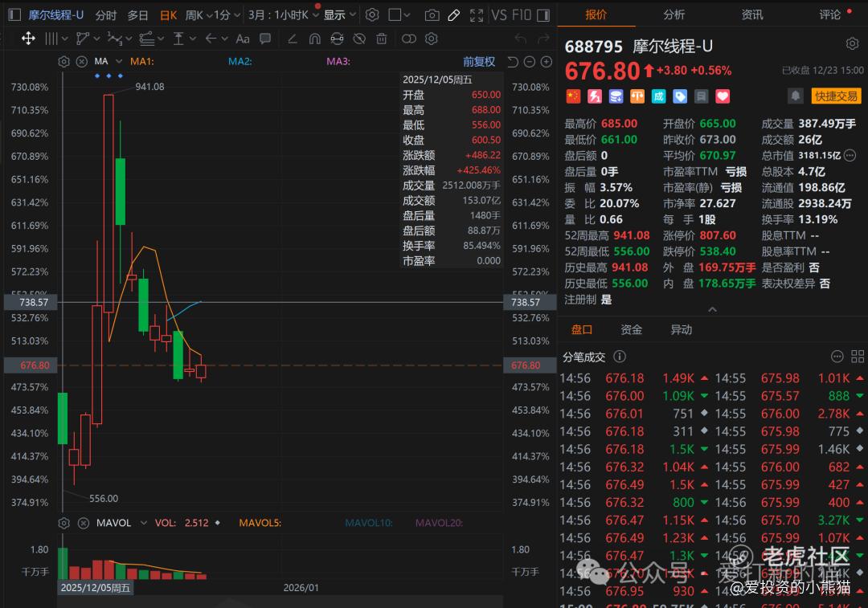Select the regression channel drawing tool

(147, 39)
